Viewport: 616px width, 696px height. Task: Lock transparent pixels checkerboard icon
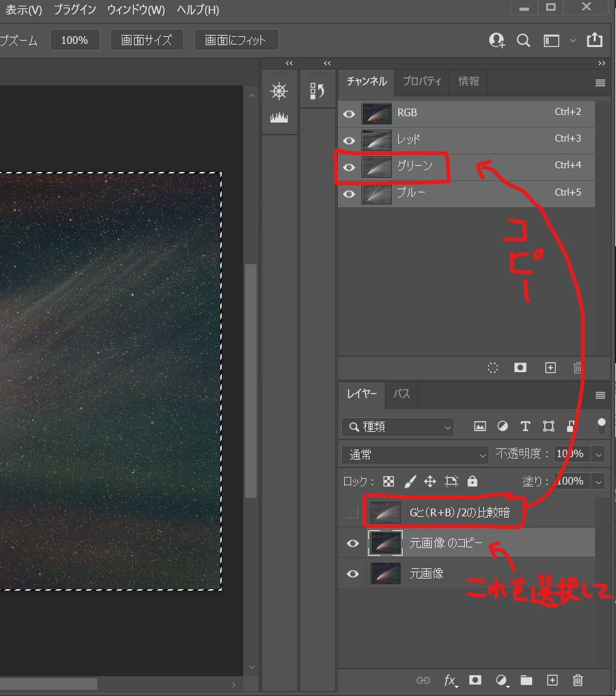[x=388, y=481]
